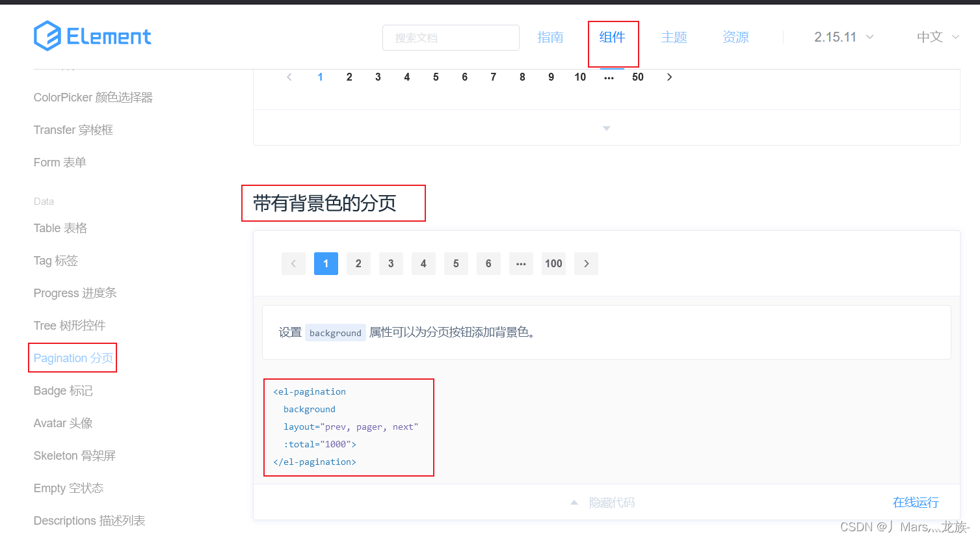Click ellipsis in background pagination
Screen dimensions: 980x539
coord(521,263)
